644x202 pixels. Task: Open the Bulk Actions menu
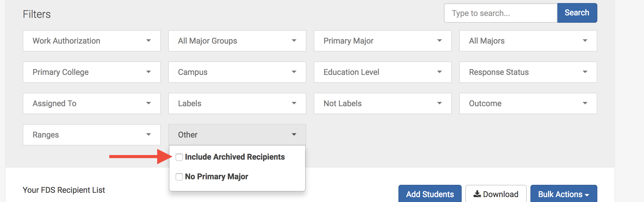[x=564, y=194]
